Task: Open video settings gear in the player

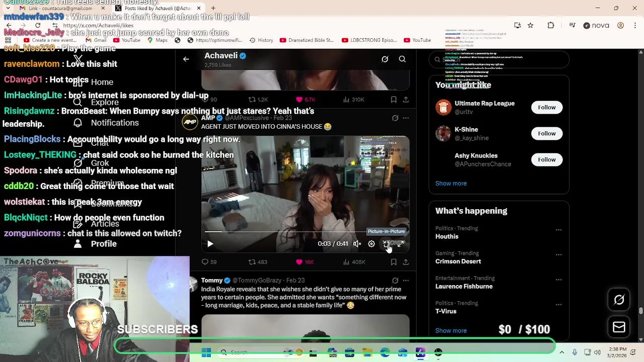Action: click(371, 244)
